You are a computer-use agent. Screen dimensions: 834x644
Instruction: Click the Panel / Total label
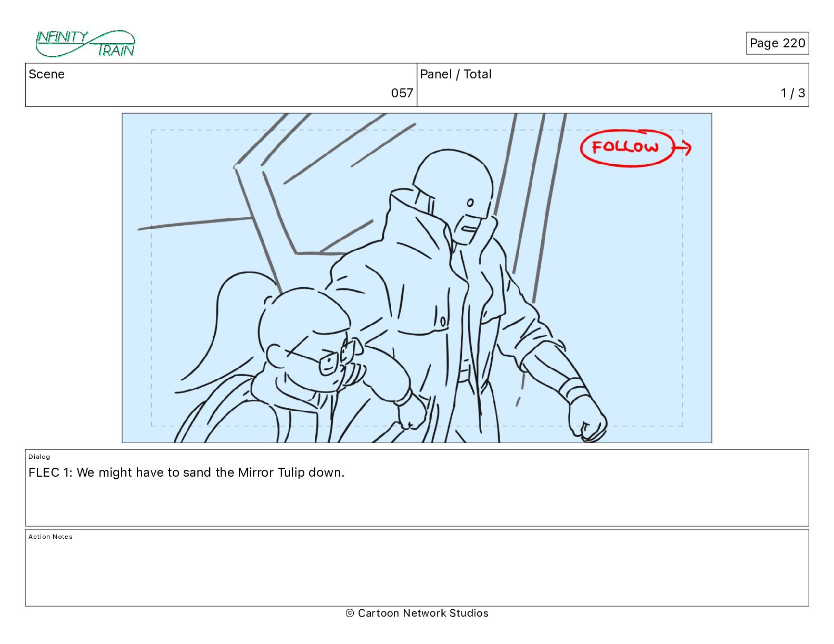pyautogui.click(x=456, y=74)
